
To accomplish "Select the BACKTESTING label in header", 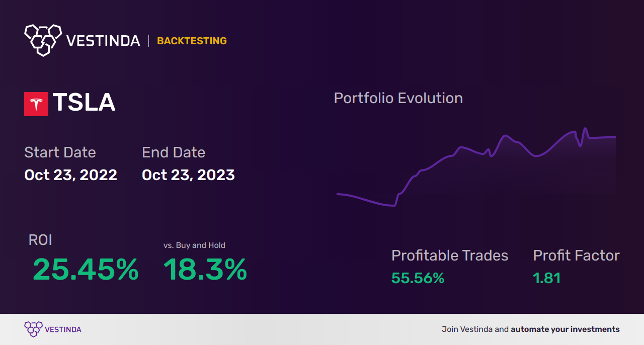I will 192,41.
